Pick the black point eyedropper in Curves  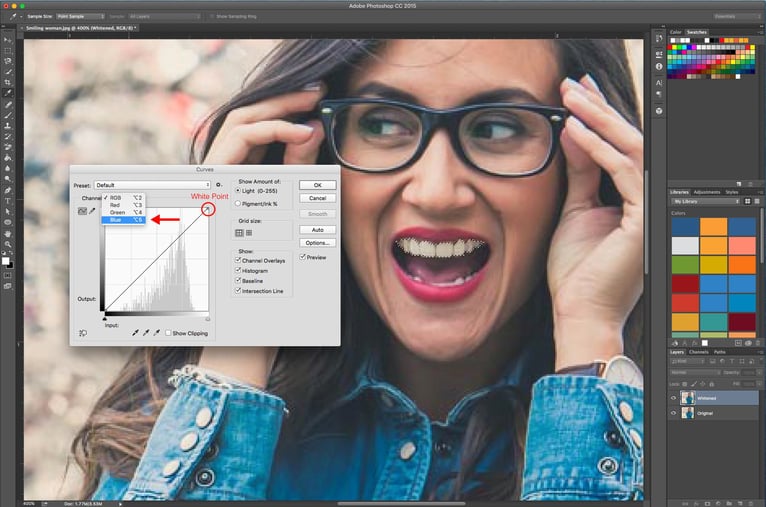[x=135, y=333]
